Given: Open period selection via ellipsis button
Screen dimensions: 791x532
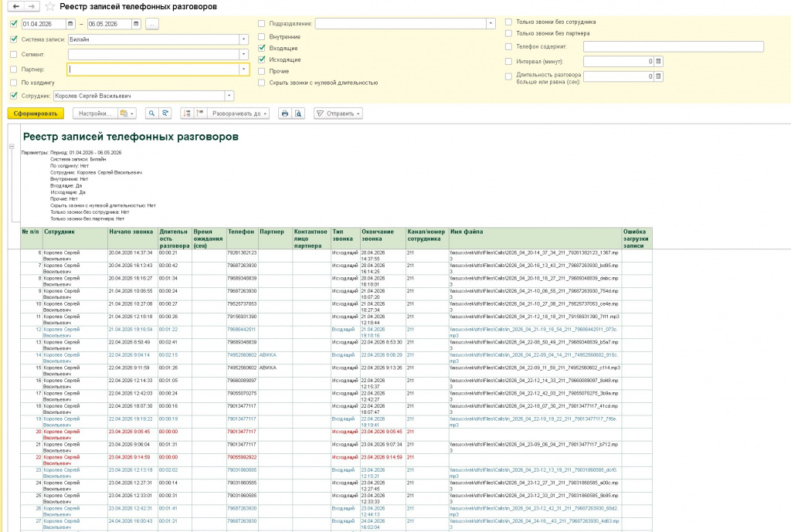Looking at the screenshot, I should 152,24.
